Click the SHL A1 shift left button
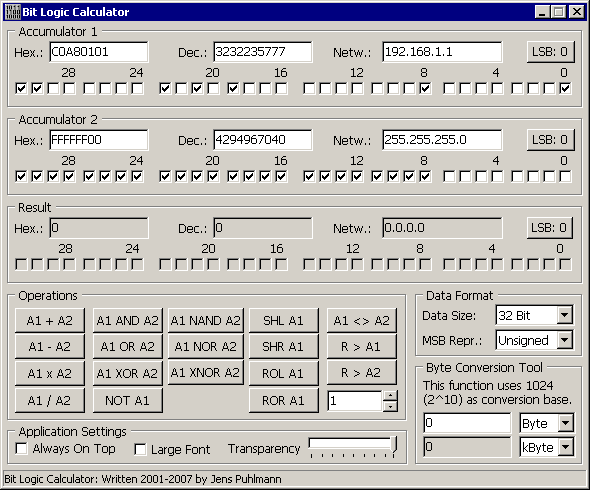Viewport: 590px width, 490px height. click(283, 320)
